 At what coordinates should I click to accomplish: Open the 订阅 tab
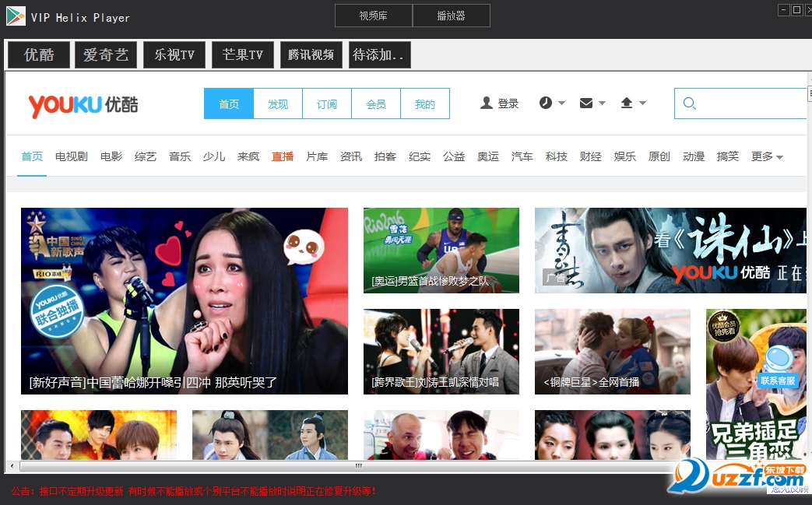327,103
